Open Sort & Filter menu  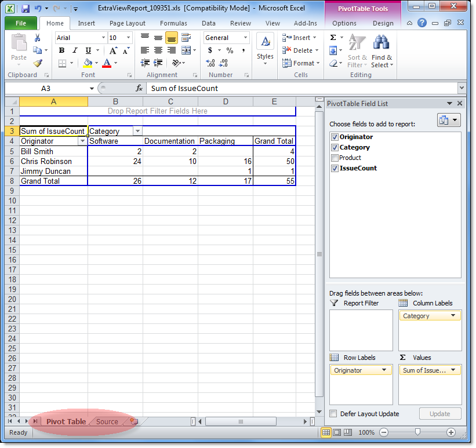pos(357,51)
